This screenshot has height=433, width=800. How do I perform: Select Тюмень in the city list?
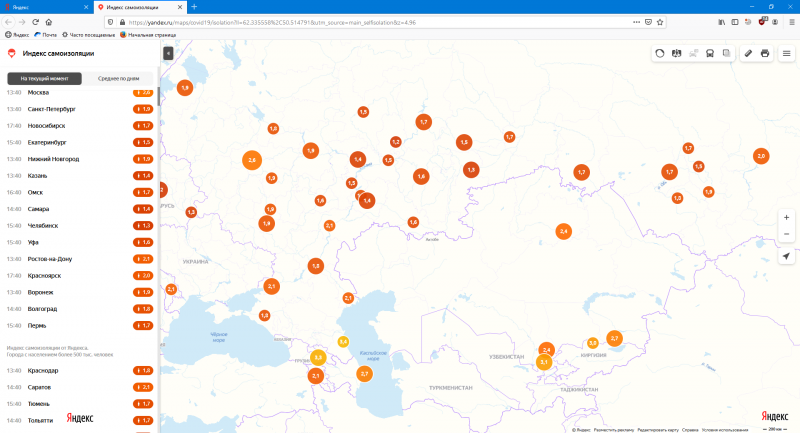[79, 404]
